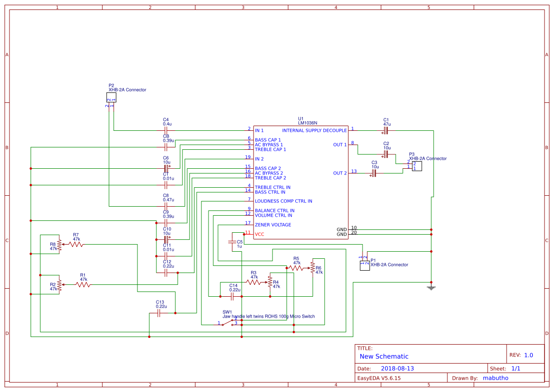Click the C5 1u capacitor symbol
Screen dimensions: 554x392
232,242
